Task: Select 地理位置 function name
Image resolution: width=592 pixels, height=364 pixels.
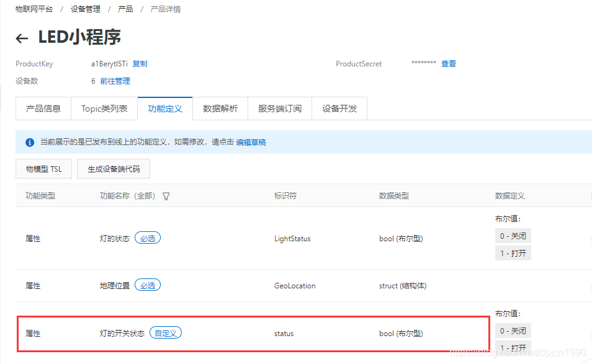Action: (x=115, y=285)
